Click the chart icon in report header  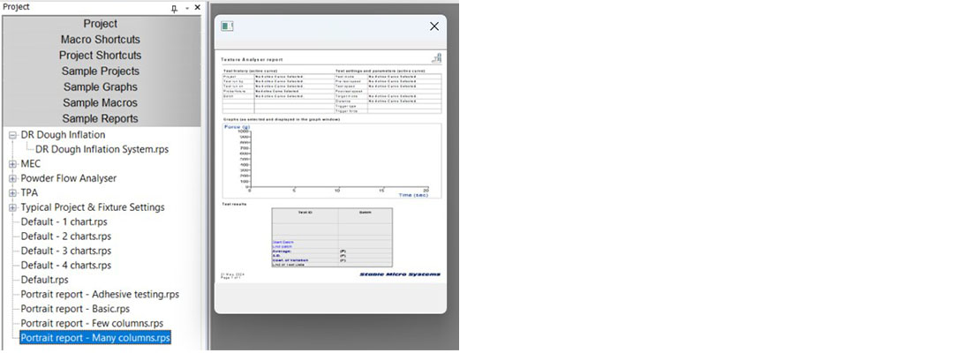point(435,57)
